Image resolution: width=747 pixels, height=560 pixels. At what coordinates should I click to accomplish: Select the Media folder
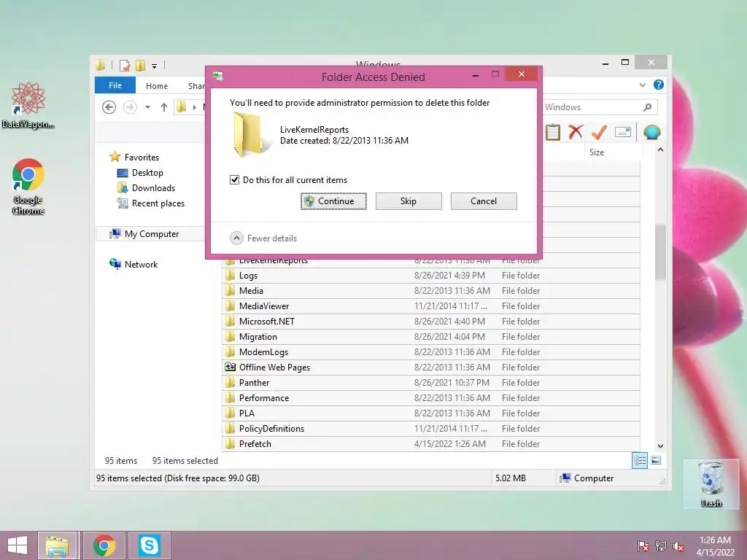431,290
